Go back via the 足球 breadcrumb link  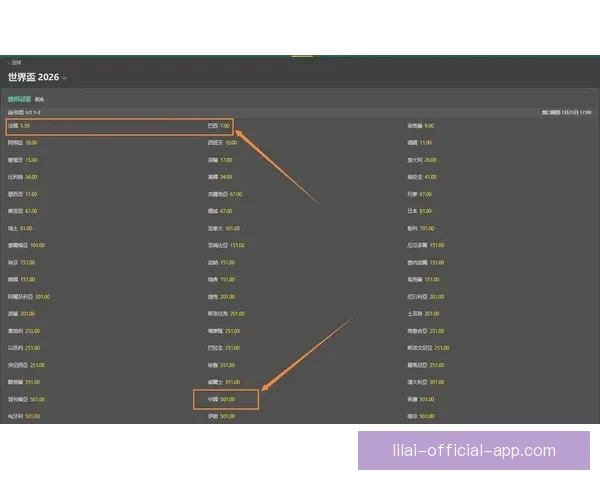16,63
